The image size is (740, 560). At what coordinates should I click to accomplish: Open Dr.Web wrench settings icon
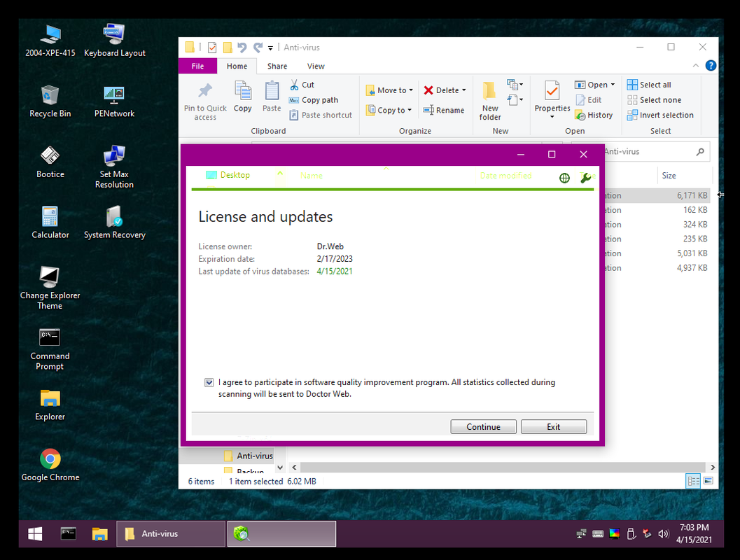[586, 178]
